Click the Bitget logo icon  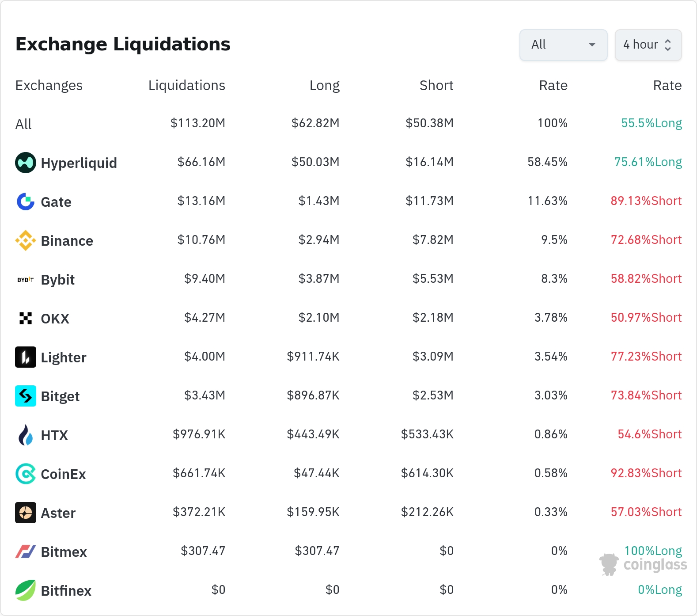(x=26, y=396)
